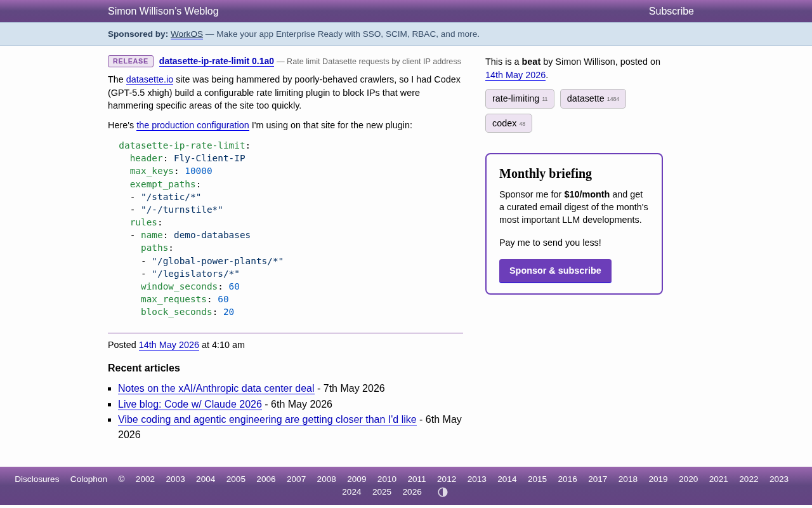Viewport: 812px width, 508px height.
Task: Select the rate-limiting tag
Action: click(520, 98)
